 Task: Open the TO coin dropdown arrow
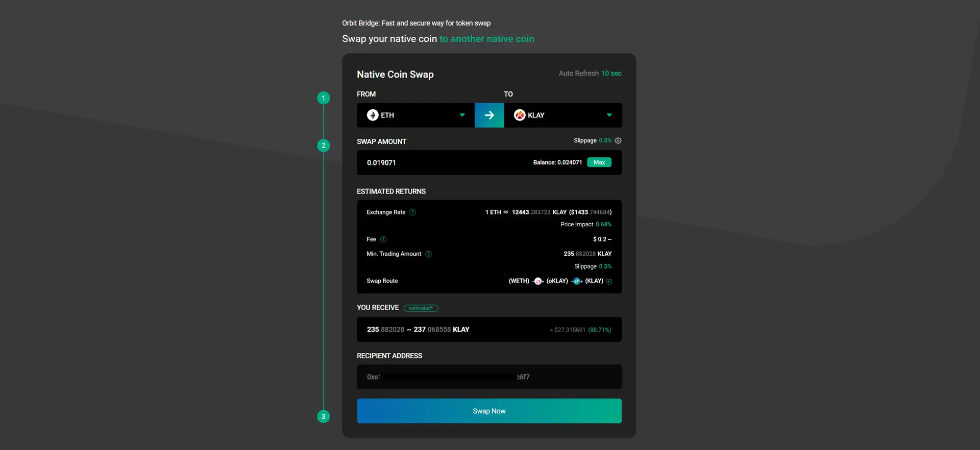[609, 115]
